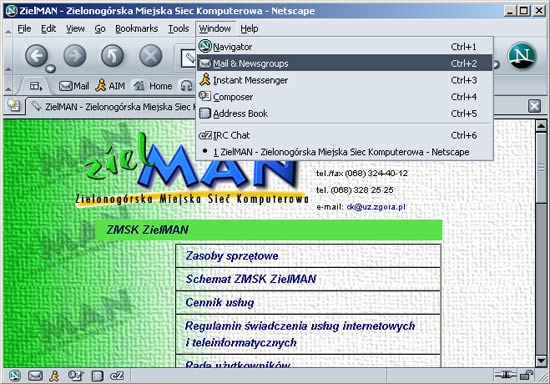Close the open Window menu
Viewport: 550px width, 384px height.
pyautogui.click(x=215, y=28)
